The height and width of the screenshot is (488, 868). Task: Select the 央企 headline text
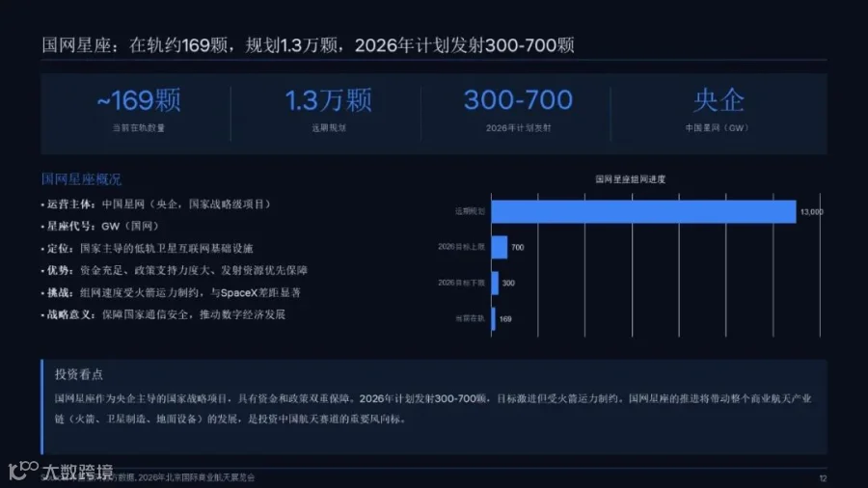point(719,100)
